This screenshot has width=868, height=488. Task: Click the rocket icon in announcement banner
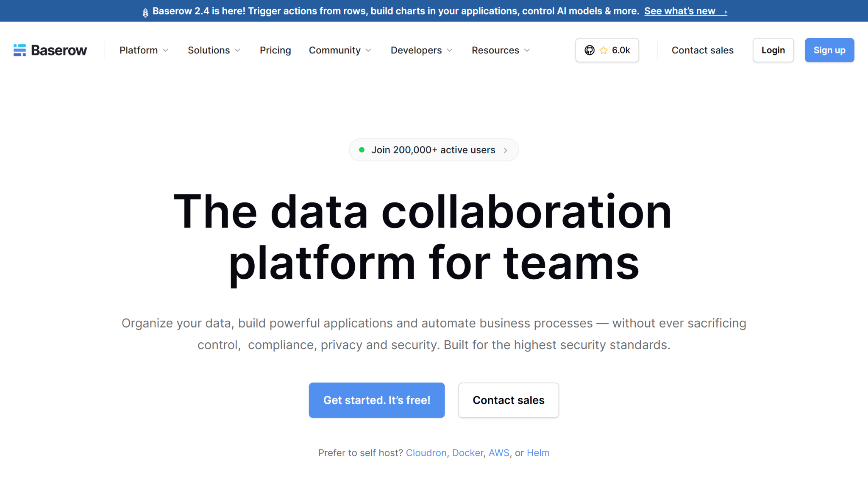pos(145,13)
